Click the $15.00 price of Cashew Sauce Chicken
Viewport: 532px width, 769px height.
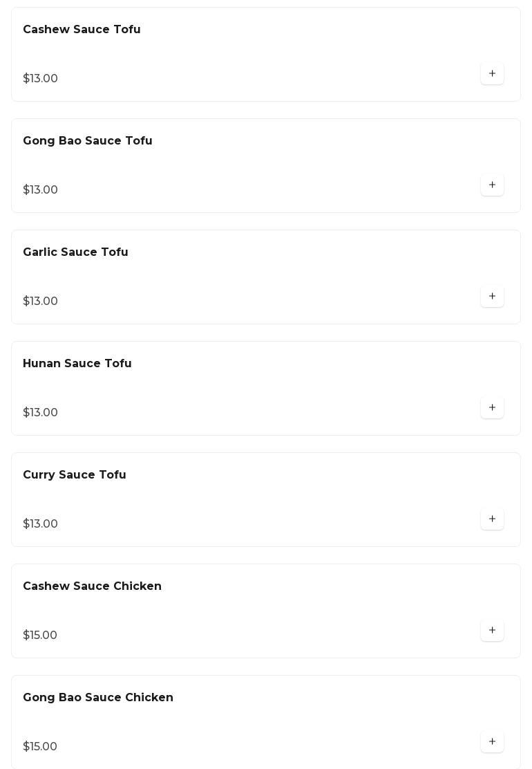pos(40,636)
